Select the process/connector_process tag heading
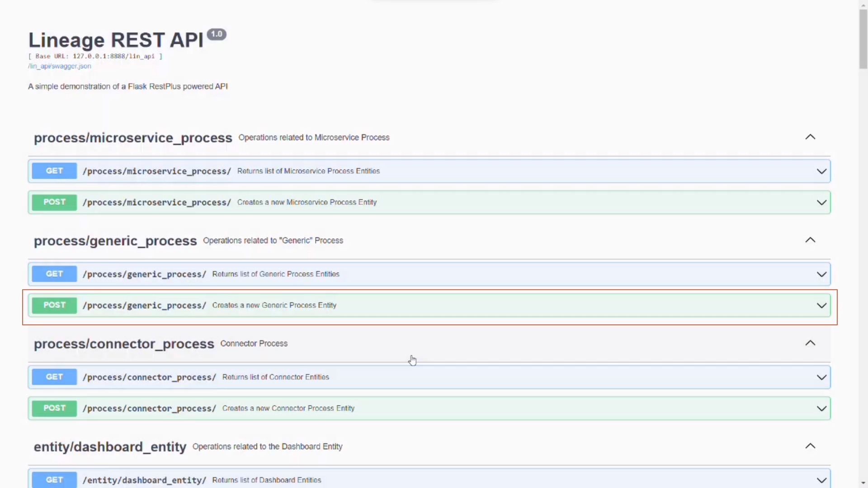The height and width of the screenshot is (488, 868). pyautogui.click(x=124, y=344)
